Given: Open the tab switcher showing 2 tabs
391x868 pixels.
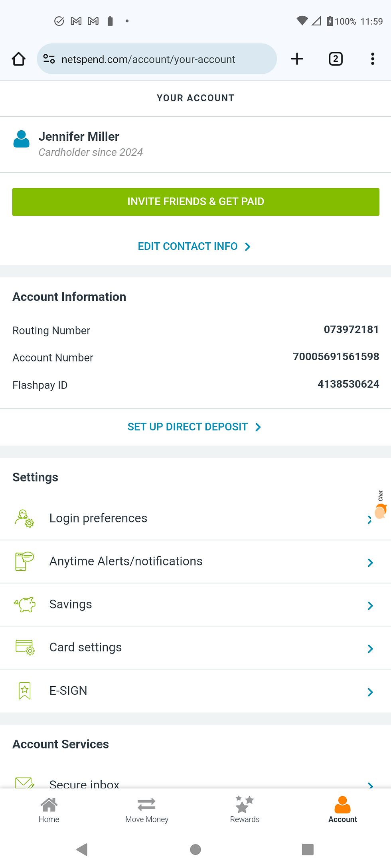Looking at the screenshot, I should [x=336, y=59].
